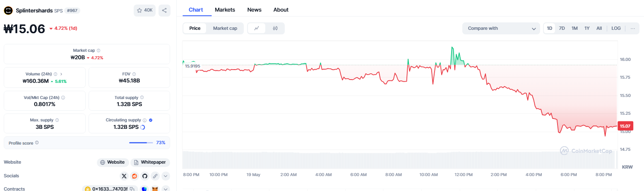This screenshot has width=644, height=191.
Task: Click the 0.8017% Vol/Mkt Cap value
Action: click(45, 104)
